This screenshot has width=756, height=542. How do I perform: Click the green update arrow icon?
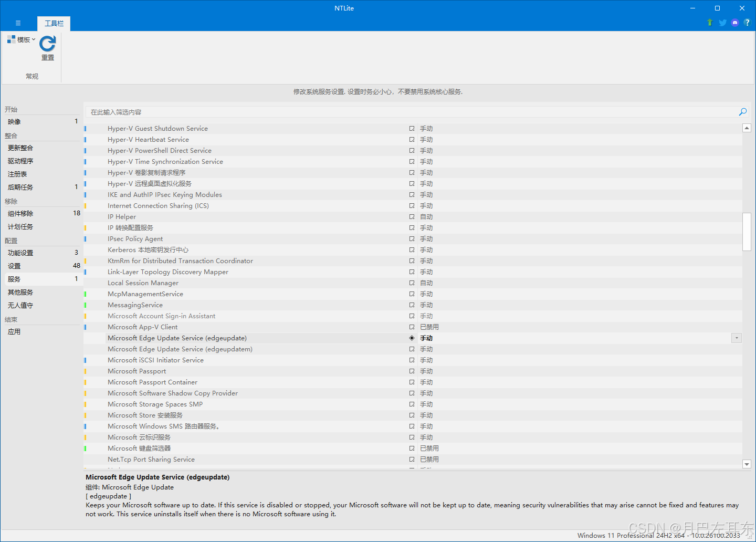tap(710, 23)
